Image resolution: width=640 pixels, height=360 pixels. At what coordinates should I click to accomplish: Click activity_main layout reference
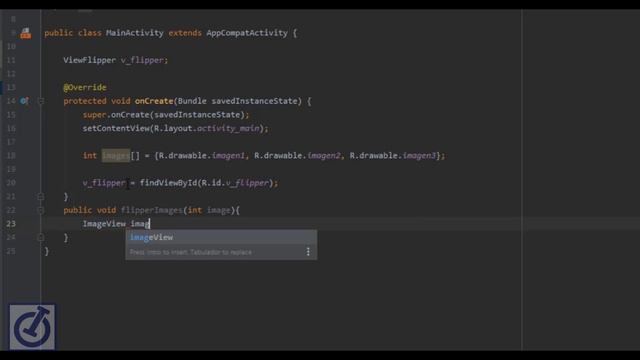pyautogui.click(x=228, y=128)
